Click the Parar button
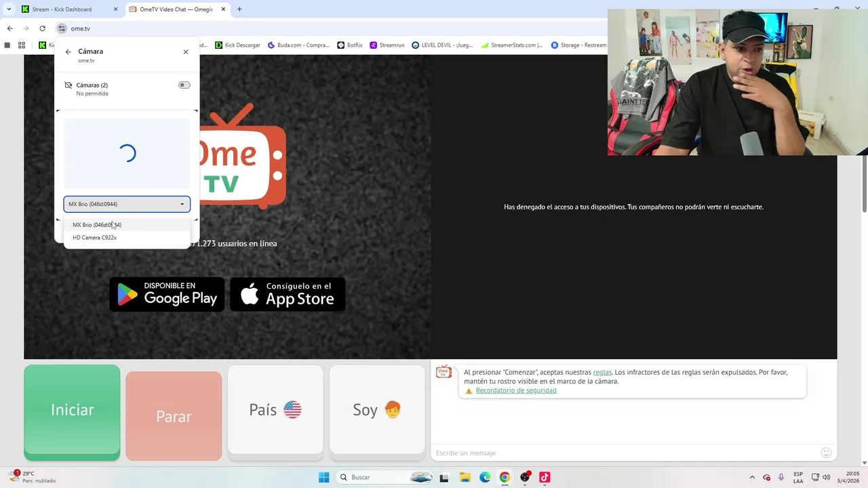 (x=174, y=416)
